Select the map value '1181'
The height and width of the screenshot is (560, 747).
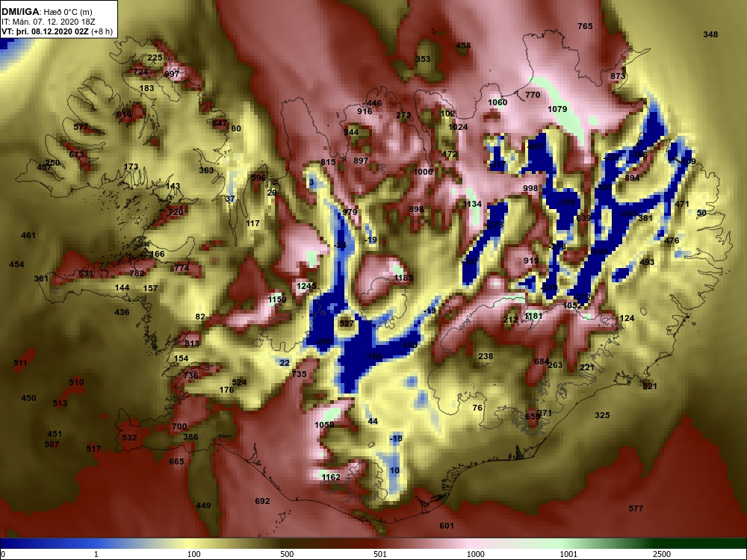pos(533,316)
